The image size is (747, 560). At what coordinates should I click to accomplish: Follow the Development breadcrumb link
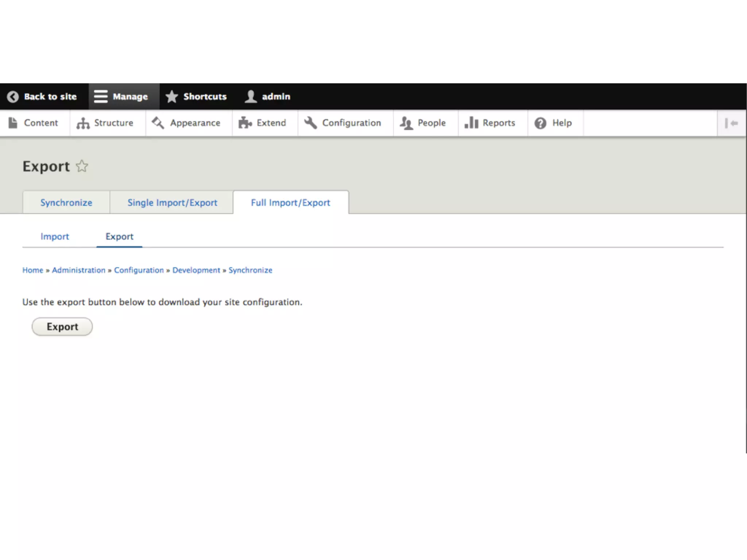click(196, 270)
